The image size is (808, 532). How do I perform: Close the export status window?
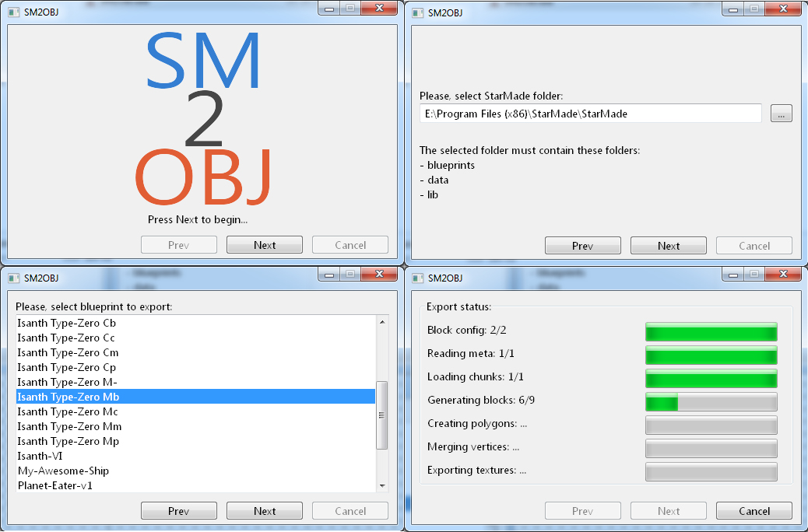pyautogui.click(x=783, y=275)
